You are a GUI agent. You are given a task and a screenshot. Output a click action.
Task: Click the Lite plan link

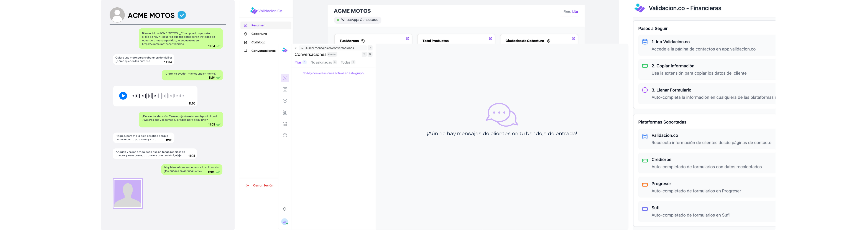coord(575,11)
